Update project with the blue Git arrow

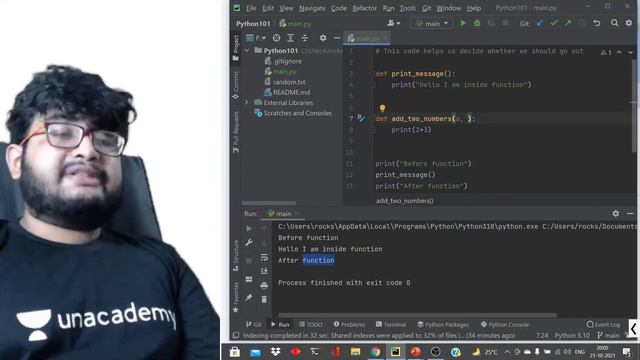click(540, 23)
